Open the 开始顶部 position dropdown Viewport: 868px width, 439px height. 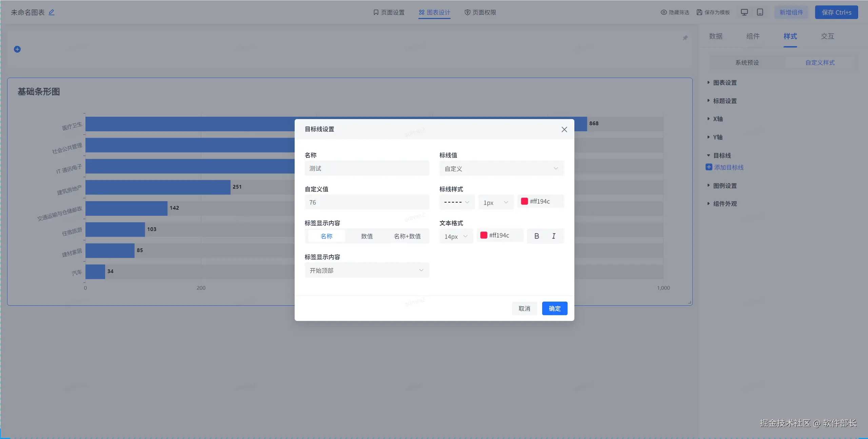(367, 270)
